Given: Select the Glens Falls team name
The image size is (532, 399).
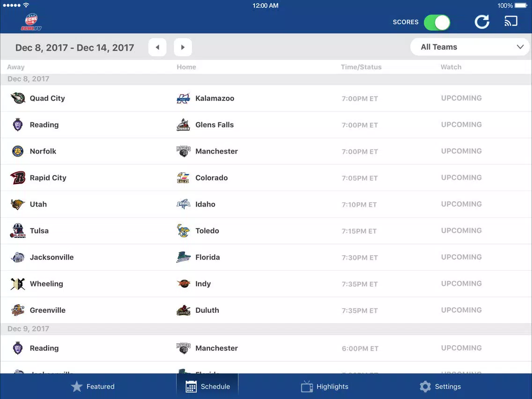Looking at the screenshot, I should coord(214,125).
